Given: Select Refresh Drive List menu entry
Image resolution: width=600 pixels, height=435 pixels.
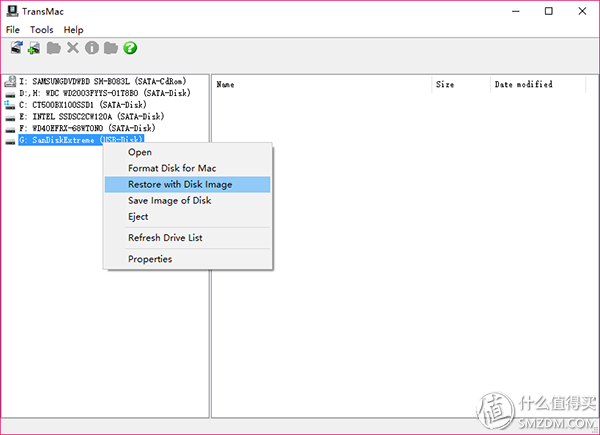Looking at the screenshot, I should coord(188,238).
